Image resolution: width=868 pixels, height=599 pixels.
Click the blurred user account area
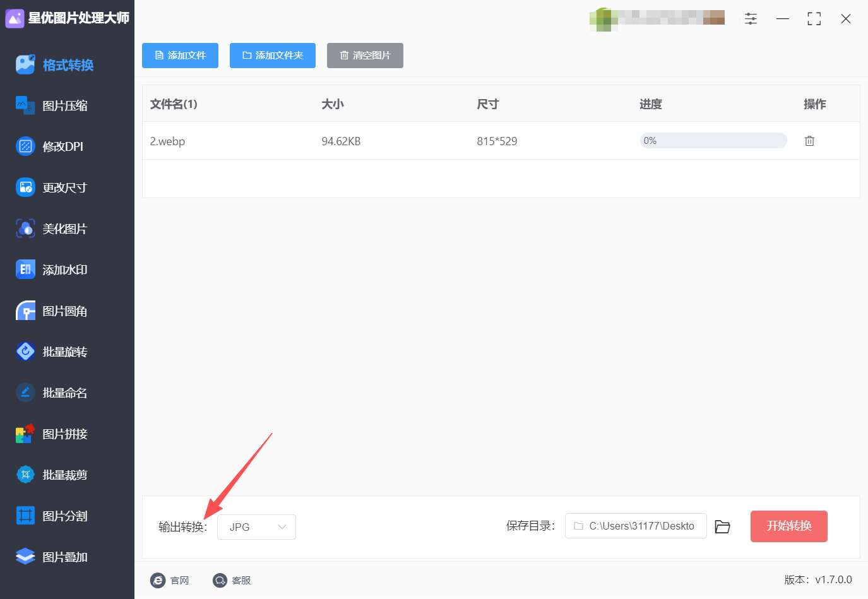657,18
